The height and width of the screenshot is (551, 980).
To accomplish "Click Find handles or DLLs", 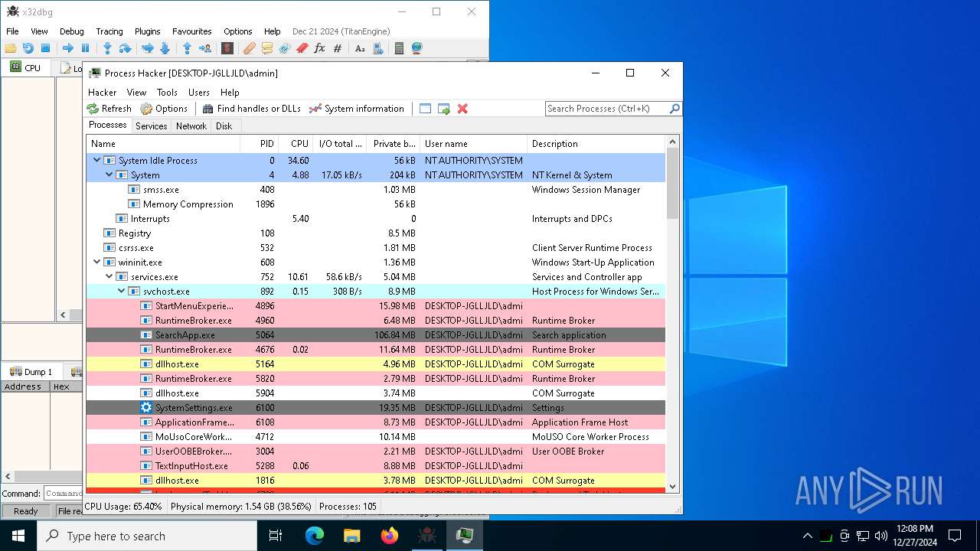I will tap(251, 109).
